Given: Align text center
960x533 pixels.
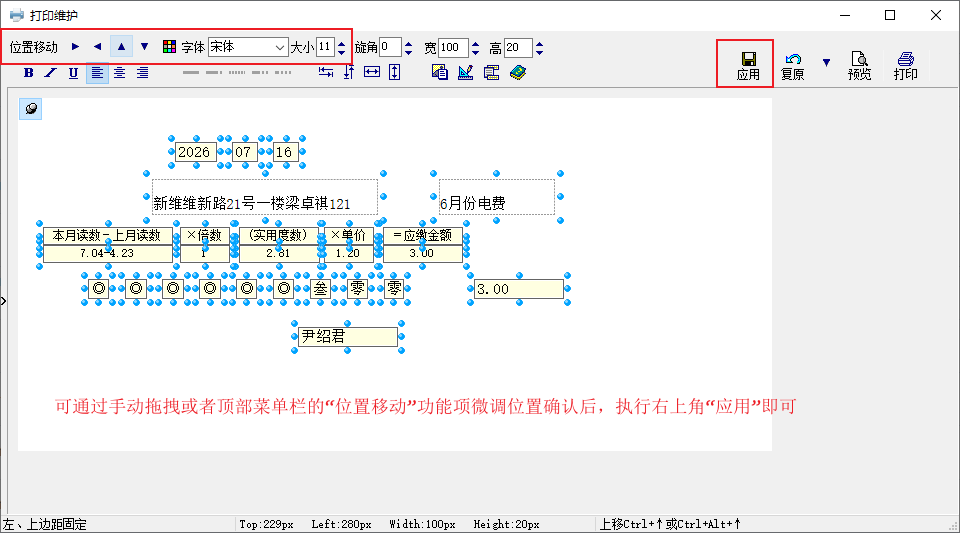Looking at the screenshot, I should coord(119,73).
